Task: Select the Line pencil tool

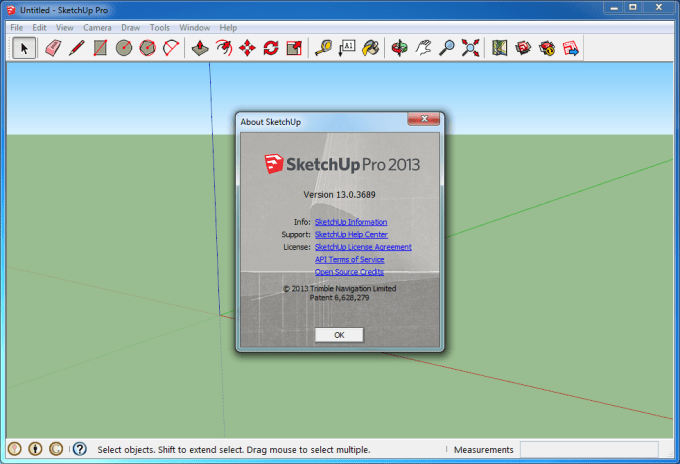Action: (x=77, y=48)
